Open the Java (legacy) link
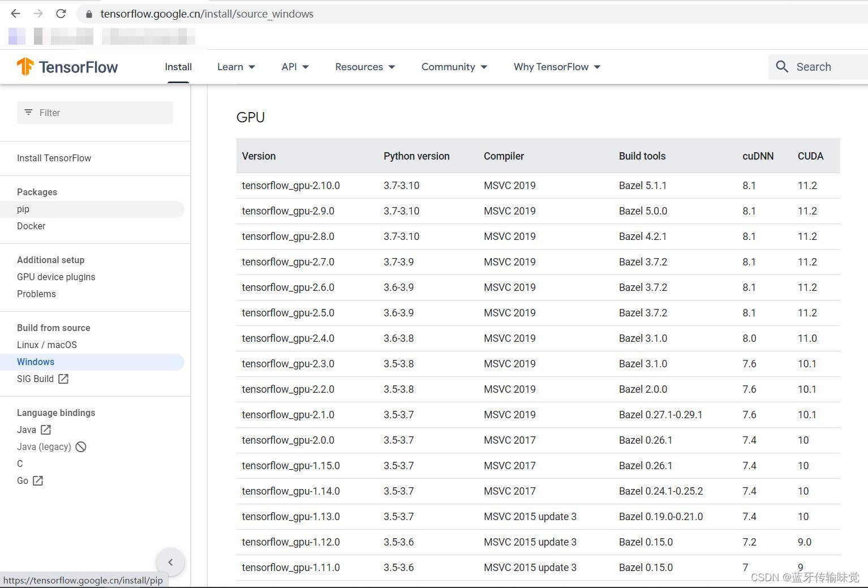 pos(44,447)
